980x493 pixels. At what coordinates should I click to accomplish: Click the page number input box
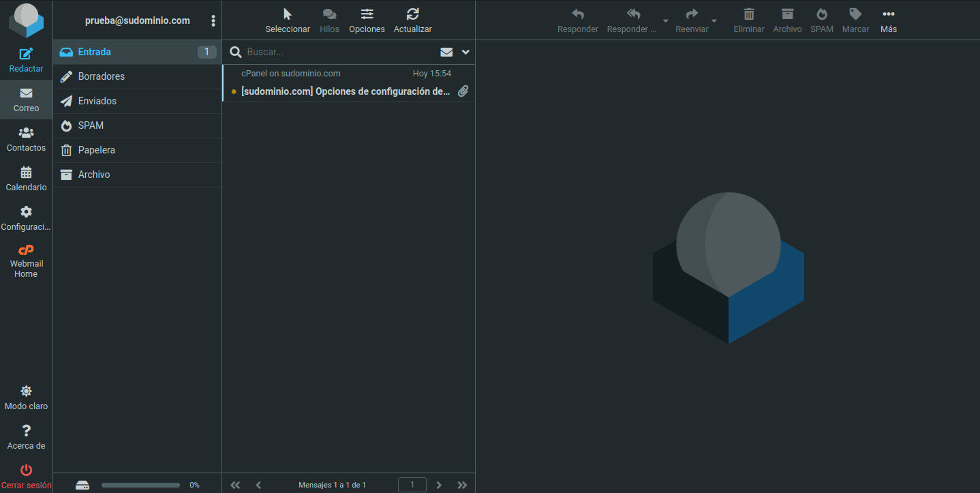click(412, 485)
